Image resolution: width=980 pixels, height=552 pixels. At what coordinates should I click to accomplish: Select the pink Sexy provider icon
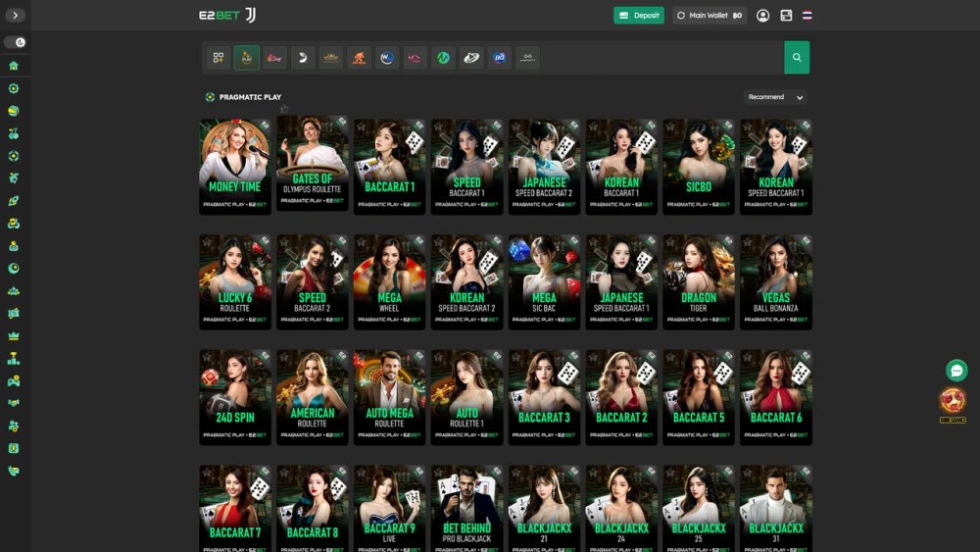tap(274, 58)
